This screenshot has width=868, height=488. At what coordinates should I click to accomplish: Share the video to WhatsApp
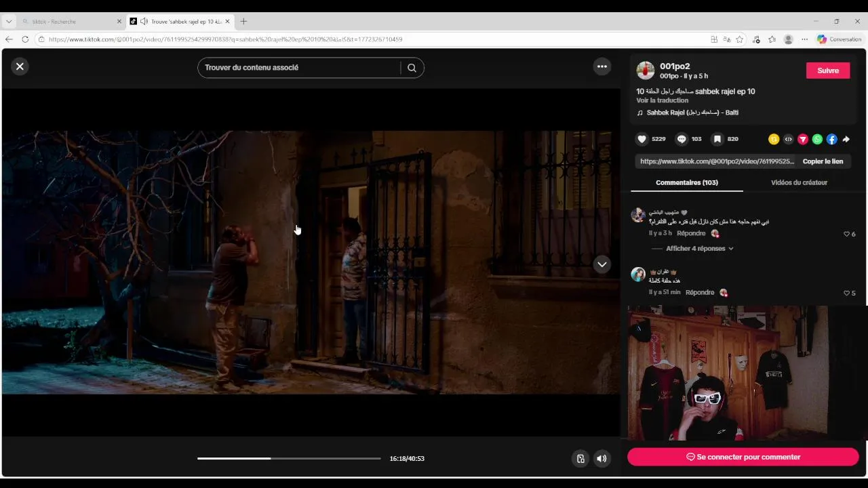tap(817, 139)
